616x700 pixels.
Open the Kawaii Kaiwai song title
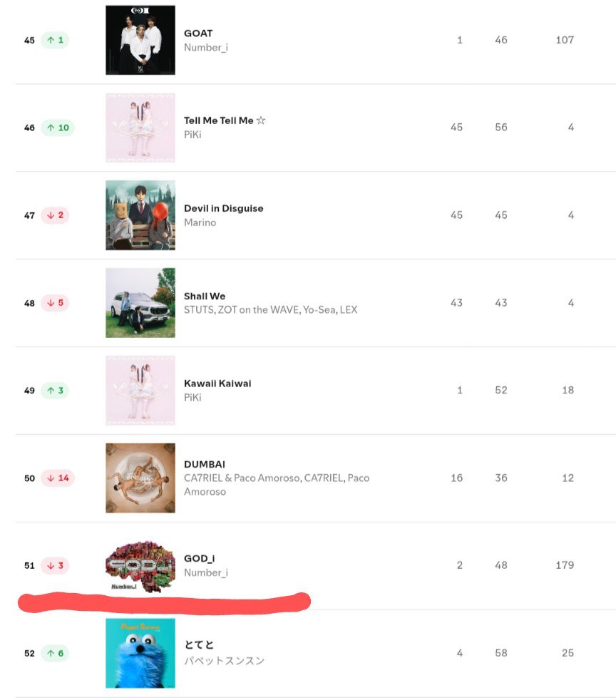(x=217, y=384)
